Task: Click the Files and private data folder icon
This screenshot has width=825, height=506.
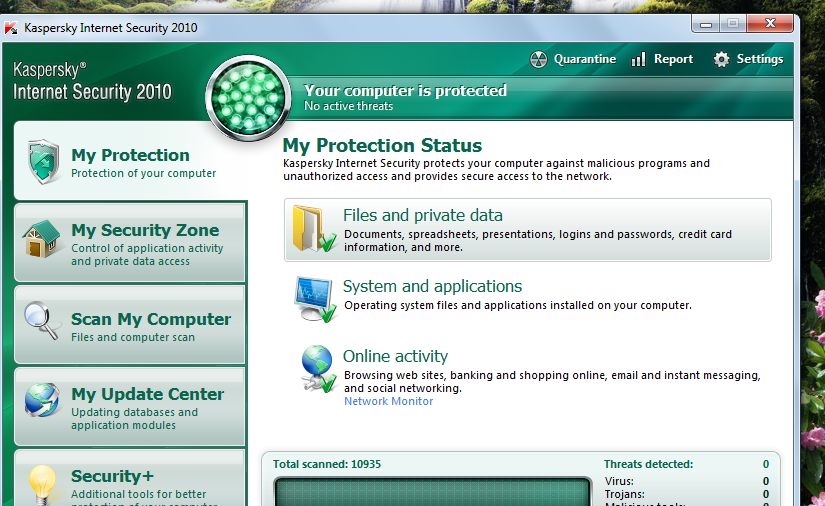Action: (x=315, y=228)
